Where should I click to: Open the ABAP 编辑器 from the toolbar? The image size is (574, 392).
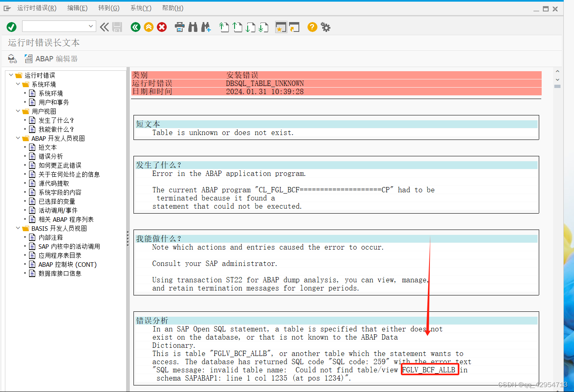click(x=51, y=59)
